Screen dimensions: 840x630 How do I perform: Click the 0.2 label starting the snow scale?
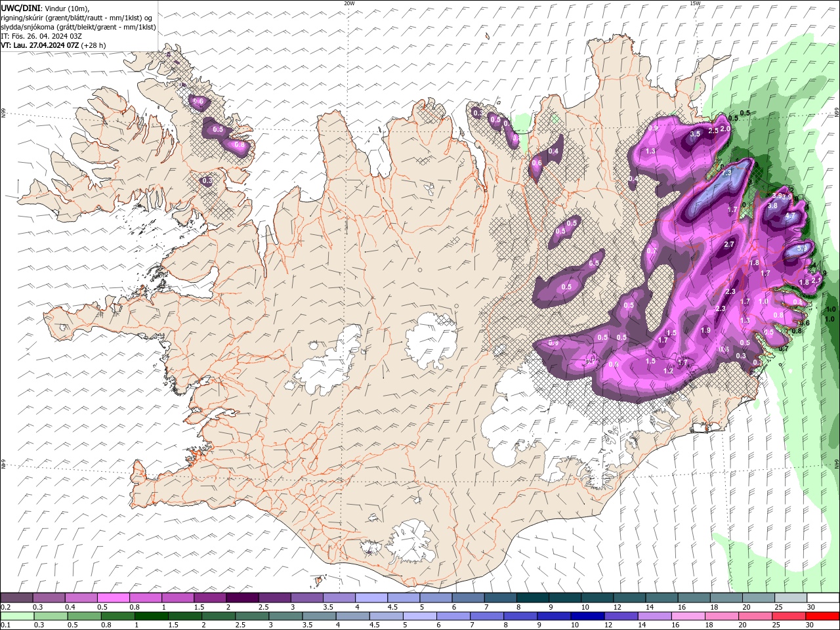tap(5, 608)
